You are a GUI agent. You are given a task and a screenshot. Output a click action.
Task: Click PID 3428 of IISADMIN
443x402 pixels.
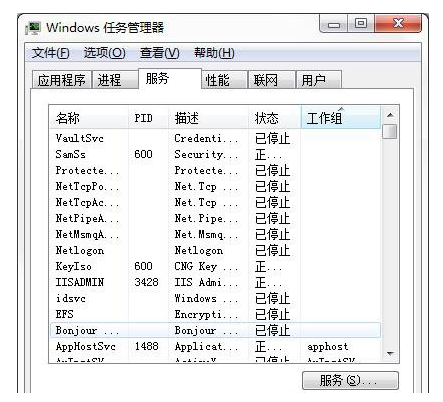coord(146,282)
